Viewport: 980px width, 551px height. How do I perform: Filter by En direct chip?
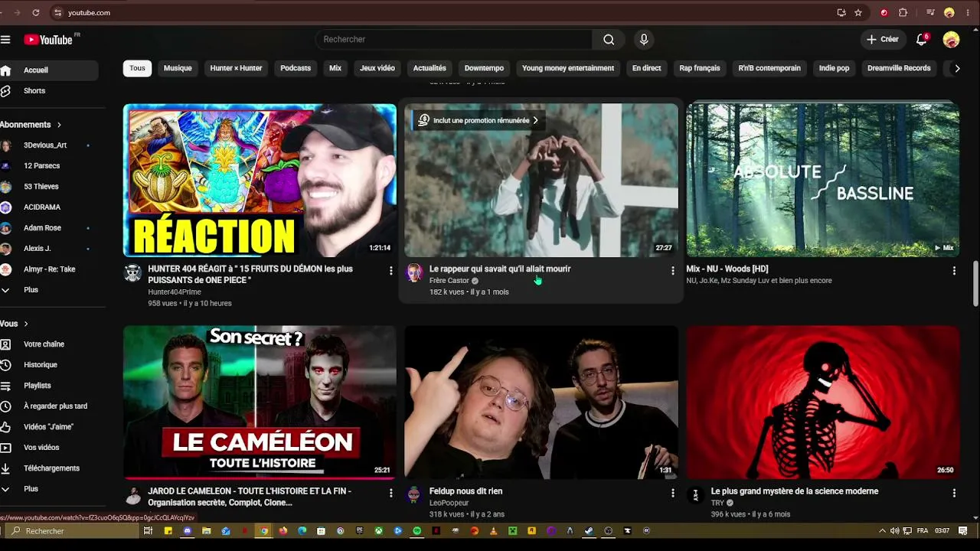(646, 69)
